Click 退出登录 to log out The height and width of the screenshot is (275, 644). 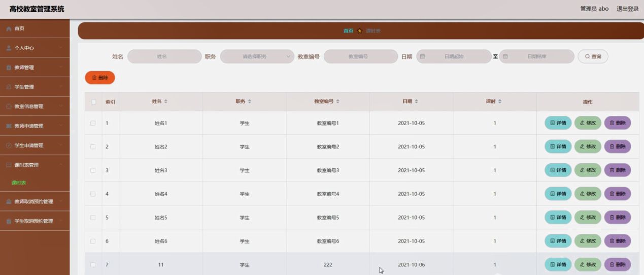click(x=627, y=9)
